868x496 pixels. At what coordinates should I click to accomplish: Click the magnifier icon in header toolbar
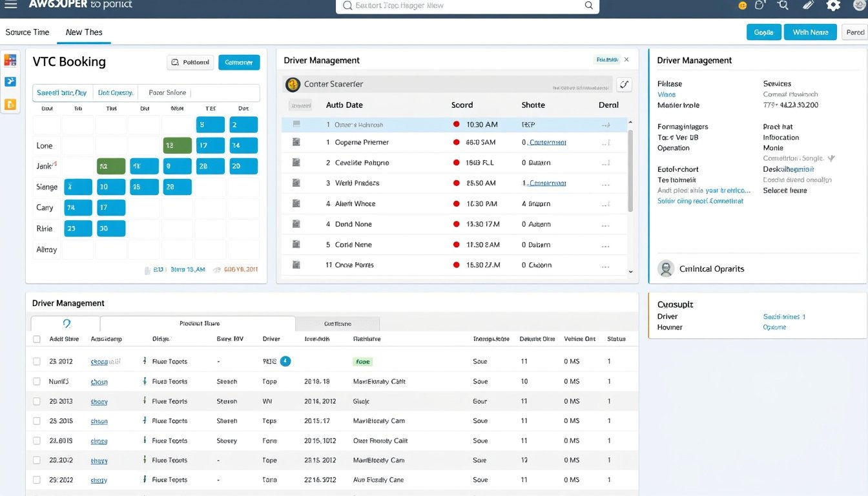tap(783, 5)
